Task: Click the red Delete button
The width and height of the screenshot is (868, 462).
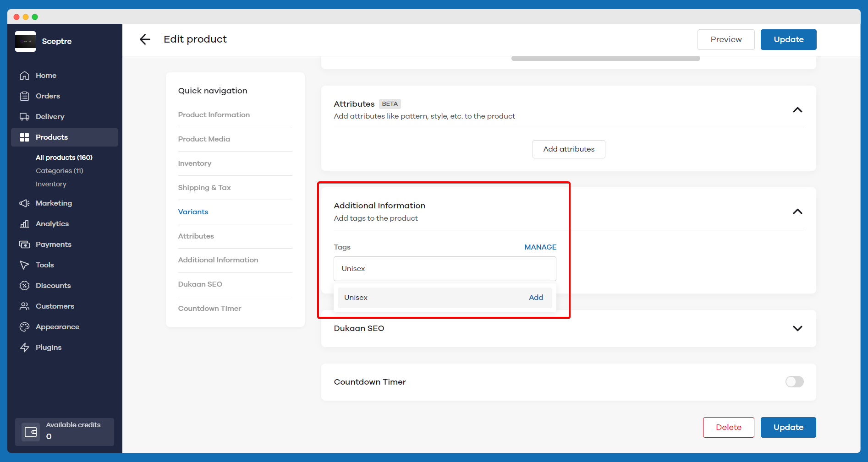Action: (728, 428)
